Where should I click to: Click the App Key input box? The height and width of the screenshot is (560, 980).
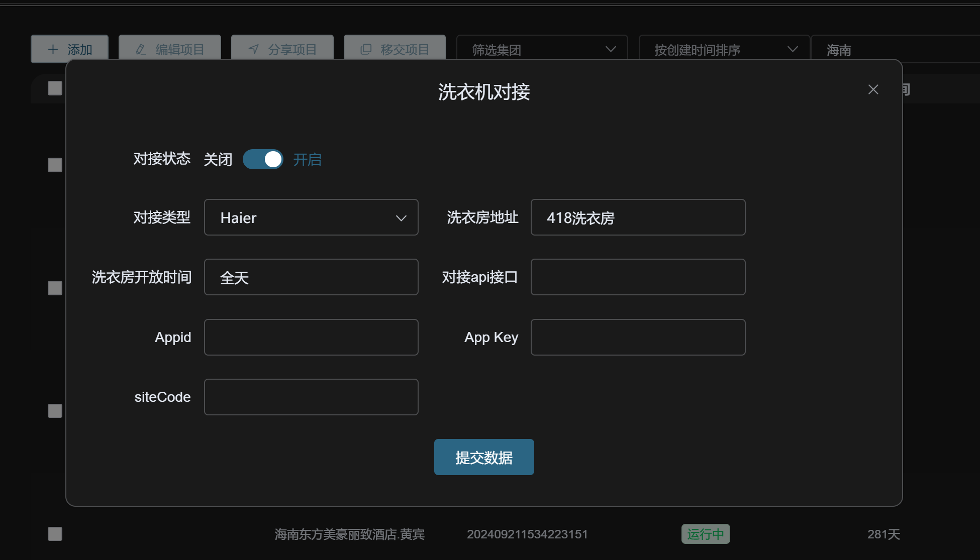coord(637,337)
